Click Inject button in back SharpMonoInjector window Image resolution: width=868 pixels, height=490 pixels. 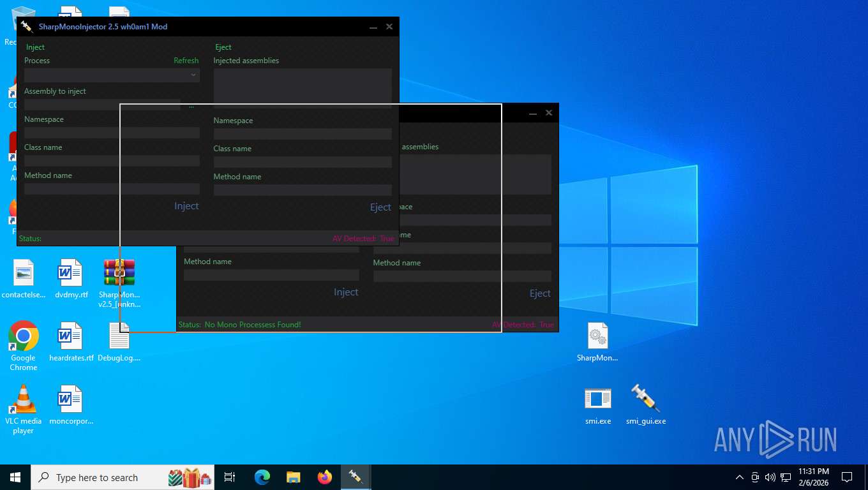pyautogui.click(x=346, y=292)
